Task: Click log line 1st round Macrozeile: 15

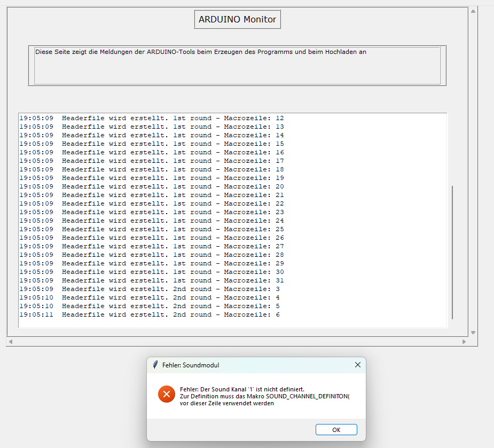Action: [152, 144]
